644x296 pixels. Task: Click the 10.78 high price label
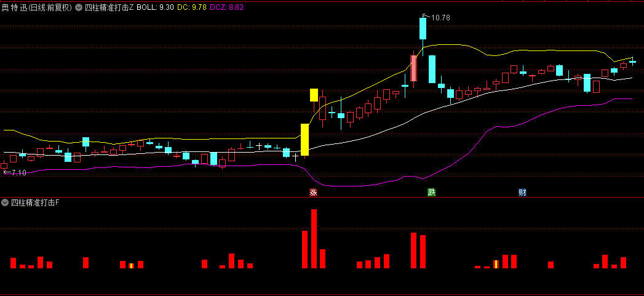[440, 18]
